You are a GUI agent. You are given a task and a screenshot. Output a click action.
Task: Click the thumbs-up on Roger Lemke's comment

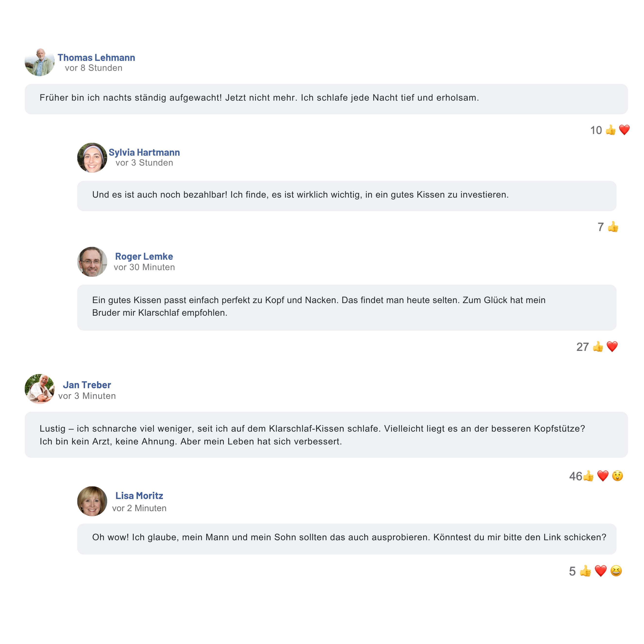pyautogui.click(x=598, y=347)
